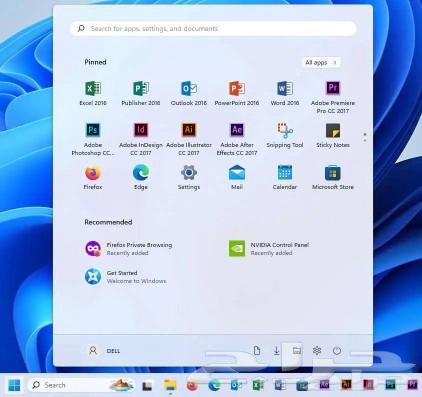The width and height of the screenshot is (422, 397).
Task: Launch Publisher 2016 from the Pinned section
Action: click(x=141, y=93)
